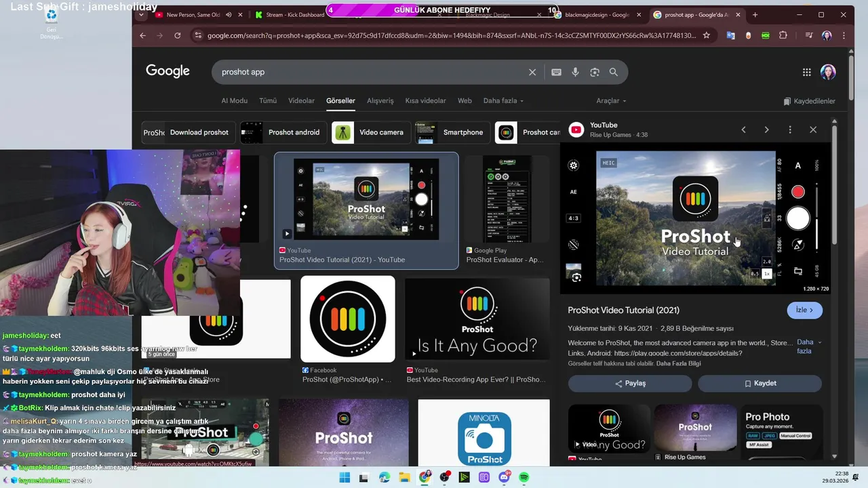Open the 'Kısa videolar' tab

tap(425, 100)
